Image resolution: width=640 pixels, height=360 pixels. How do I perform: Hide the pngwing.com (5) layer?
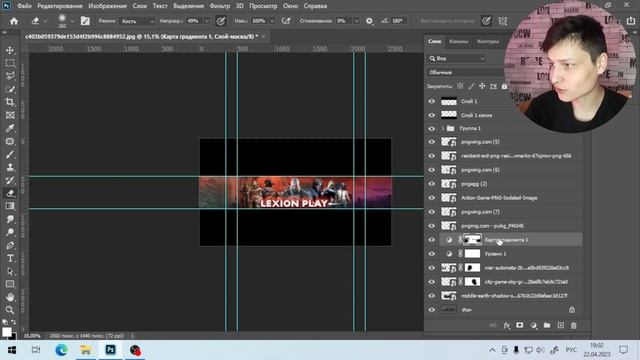tap(431, 142)
